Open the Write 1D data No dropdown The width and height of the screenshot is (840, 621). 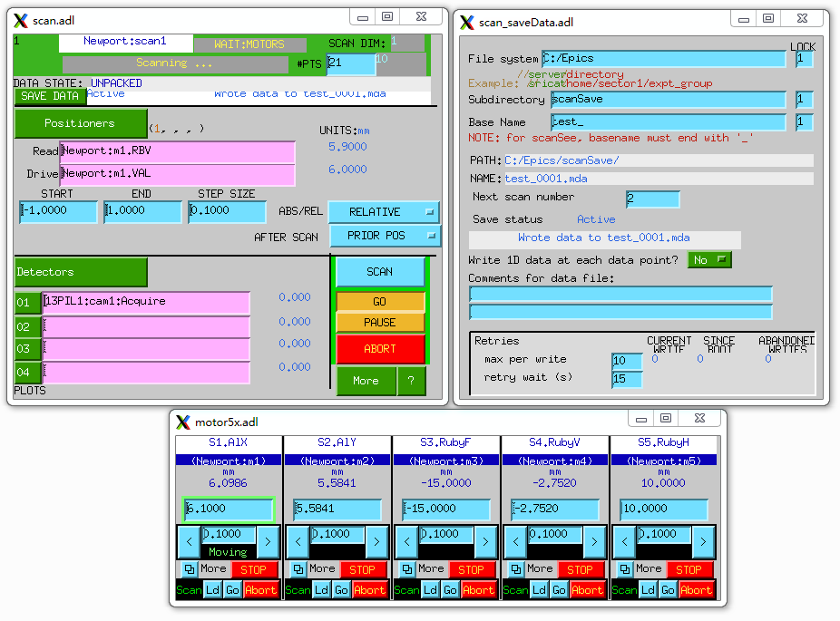pos(709,259)
